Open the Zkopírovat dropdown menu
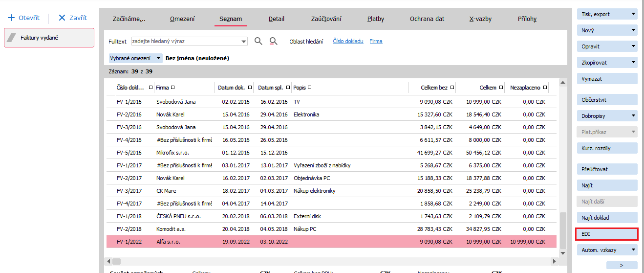 [634, 63]
